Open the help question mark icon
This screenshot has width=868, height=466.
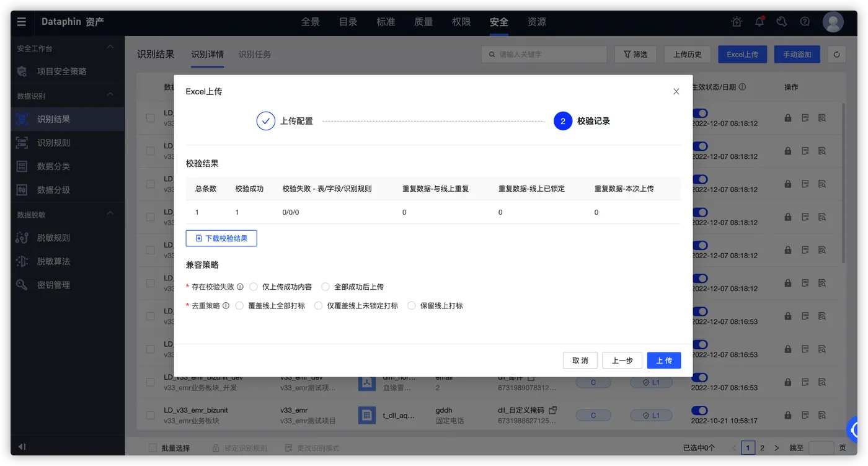click(x=805, y=22)
